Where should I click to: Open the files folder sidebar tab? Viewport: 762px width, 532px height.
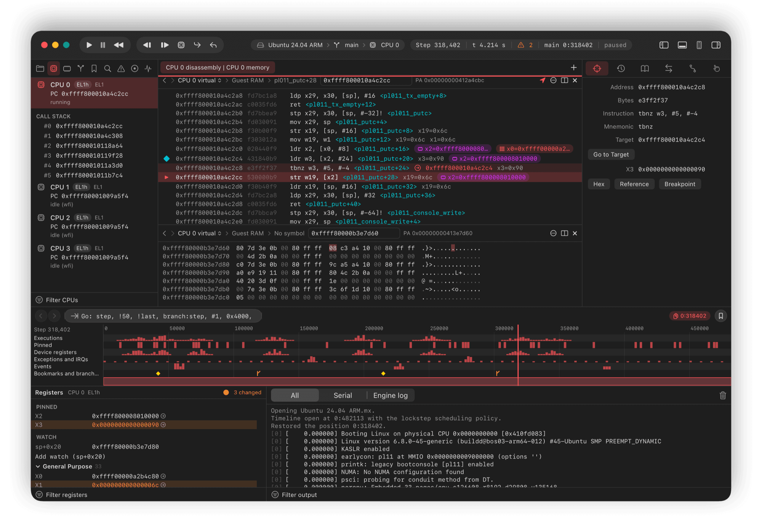(x=40, y=69)
